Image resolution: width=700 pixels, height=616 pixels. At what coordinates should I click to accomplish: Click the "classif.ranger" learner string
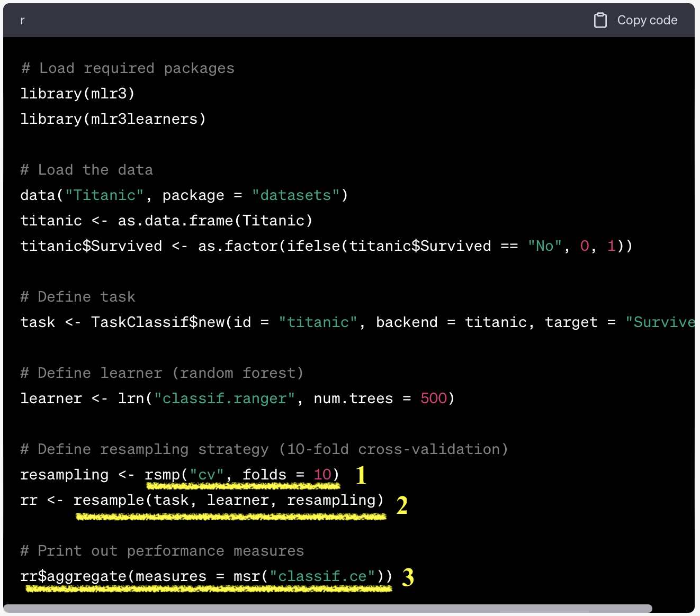225,398
